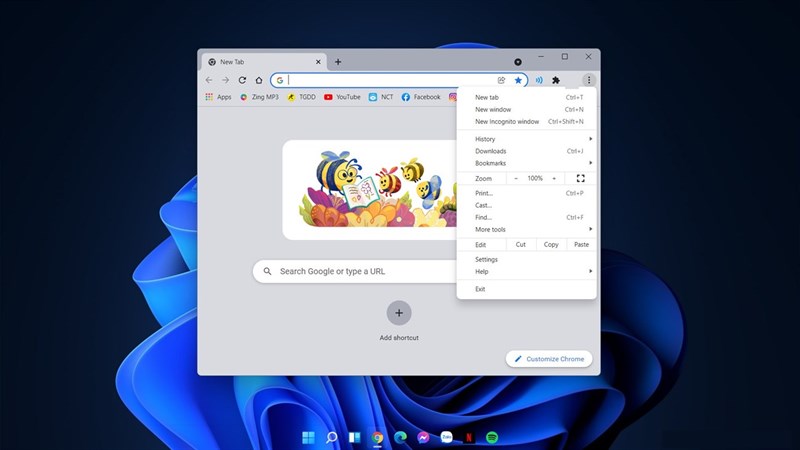Image resolution: width=800 pixels, height=450 pixels.
Task: Open the Extensions puzzle icon
Action: (556, 80)
